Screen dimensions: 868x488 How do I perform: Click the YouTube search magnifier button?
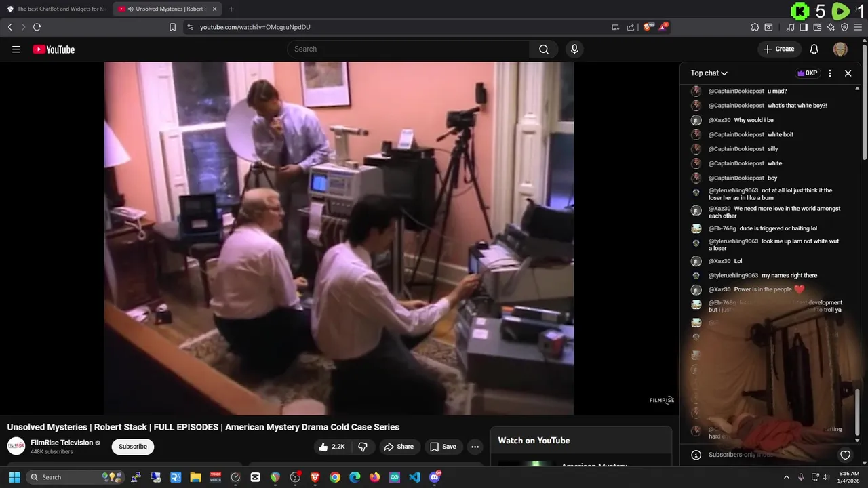(x=544, y=49)
